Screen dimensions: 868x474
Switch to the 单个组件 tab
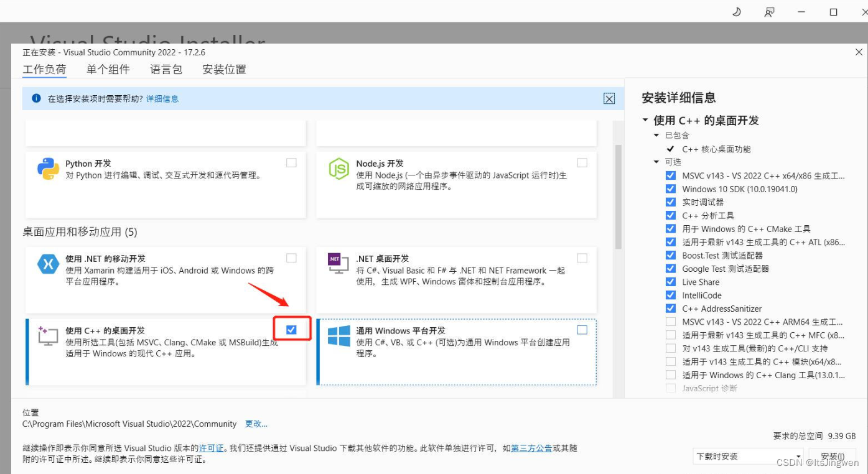(x=108, y=69)
